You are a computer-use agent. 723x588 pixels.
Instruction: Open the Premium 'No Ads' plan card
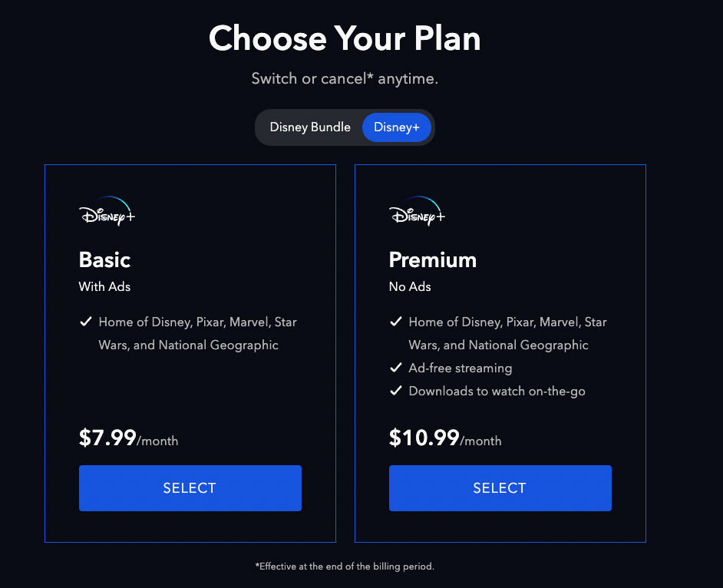pos(500,353)
